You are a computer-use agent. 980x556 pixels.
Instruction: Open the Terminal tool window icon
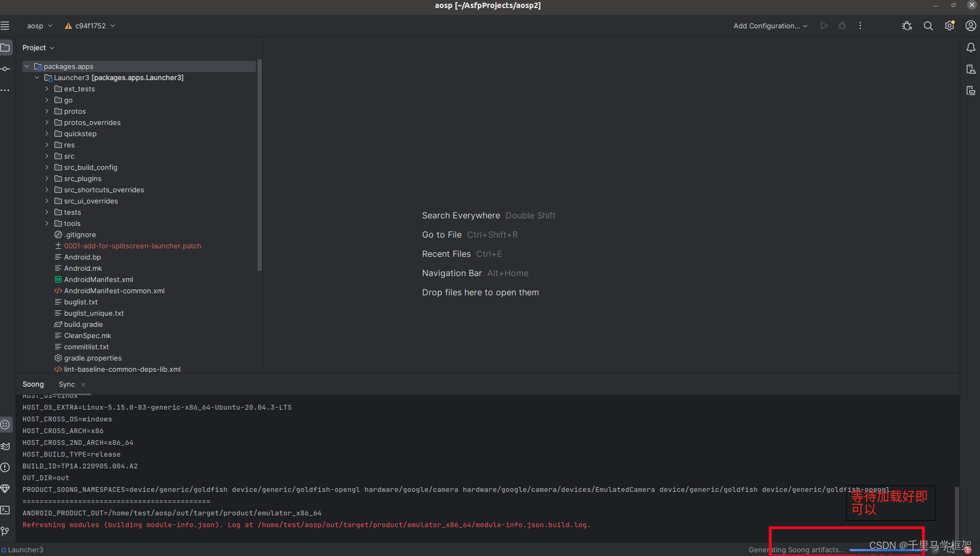click(5, 510)
